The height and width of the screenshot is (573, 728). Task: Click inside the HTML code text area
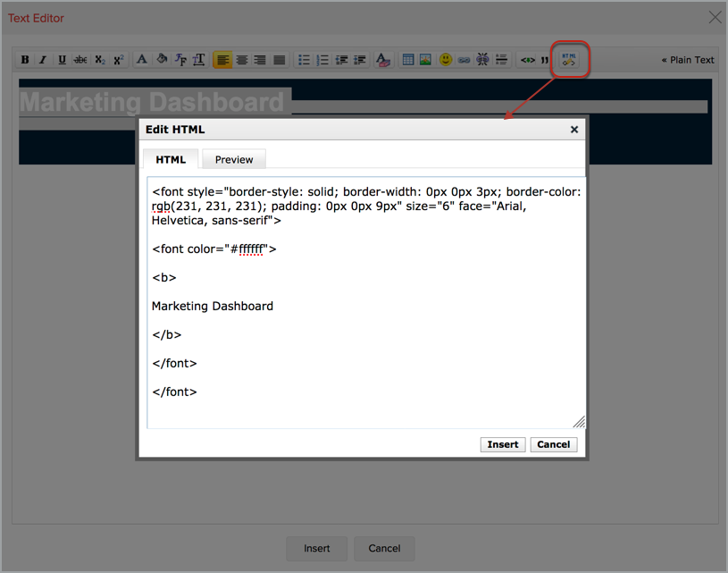[x=366, y=302]
